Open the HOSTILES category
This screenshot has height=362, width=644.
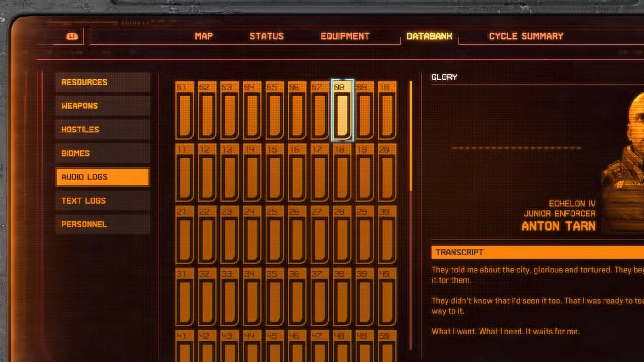click(x=103, y=130)
